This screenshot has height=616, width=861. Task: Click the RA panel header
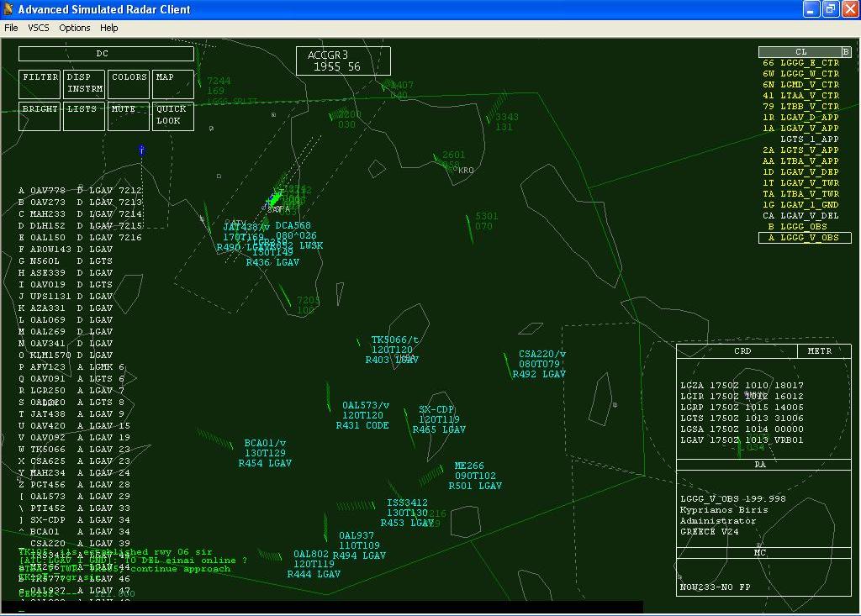[763, 465]
